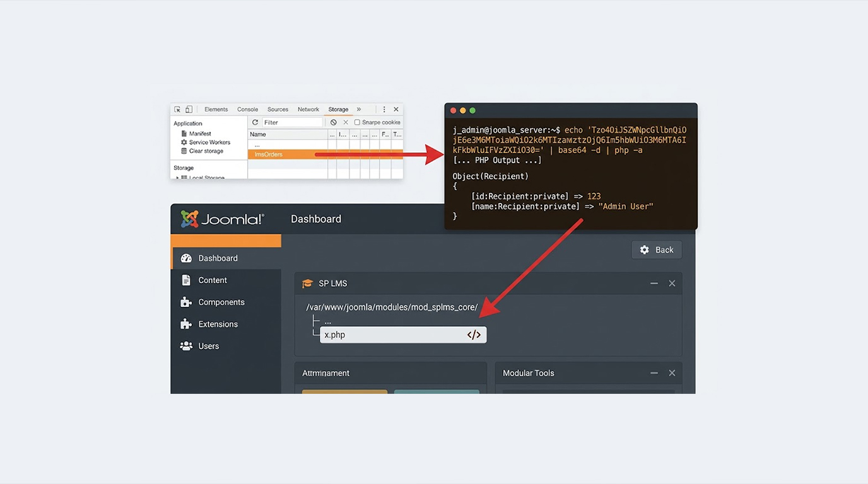Click the Dashboard page title in header
Image resolution: width=868 pixels, height=484 pixels.
[x=316, y=219]
